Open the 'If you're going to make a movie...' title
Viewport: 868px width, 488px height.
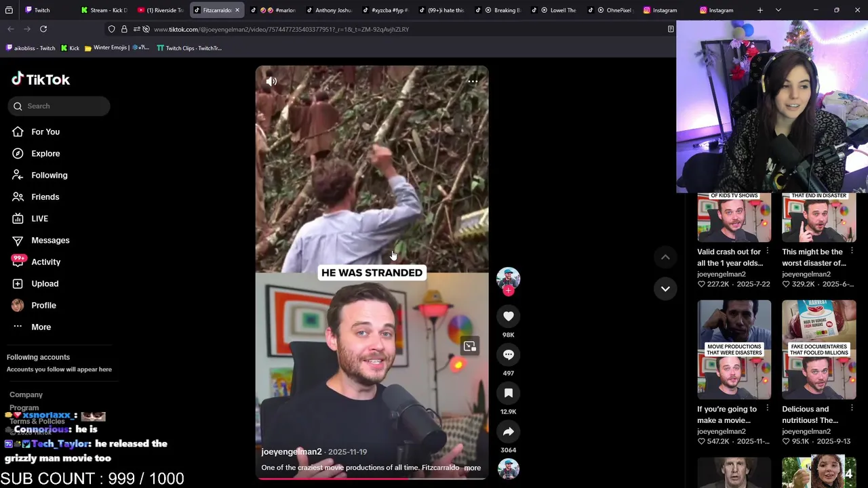pyautogui.click(x=727, y=414)
